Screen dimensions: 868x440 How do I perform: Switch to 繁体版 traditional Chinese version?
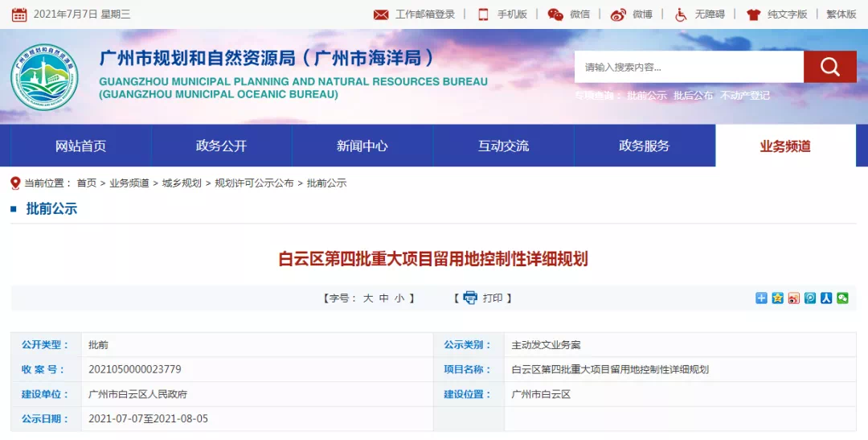pos(841,14)
